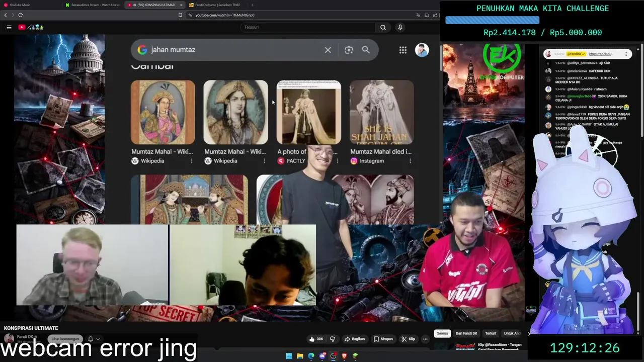Click the Simpan save button
This screenshot has height=362, width=644.
pos(383,339)
